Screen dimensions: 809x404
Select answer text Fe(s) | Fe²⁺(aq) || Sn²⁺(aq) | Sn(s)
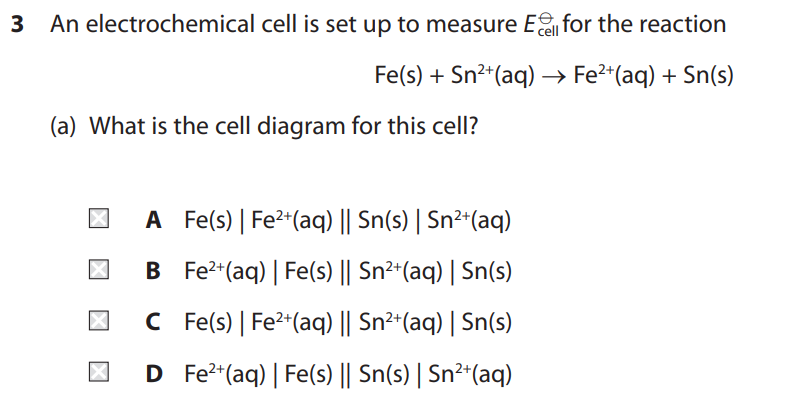348,323
